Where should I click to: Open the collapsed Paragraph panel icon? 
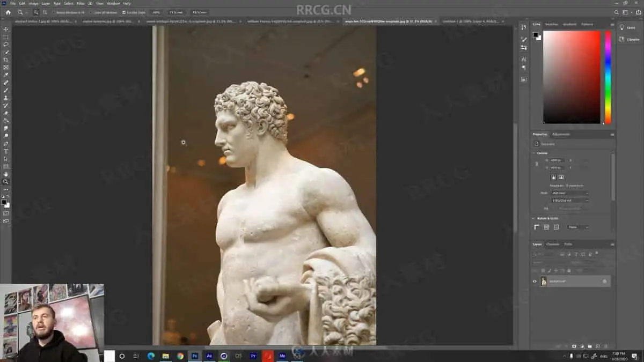(x=524, y=68)
